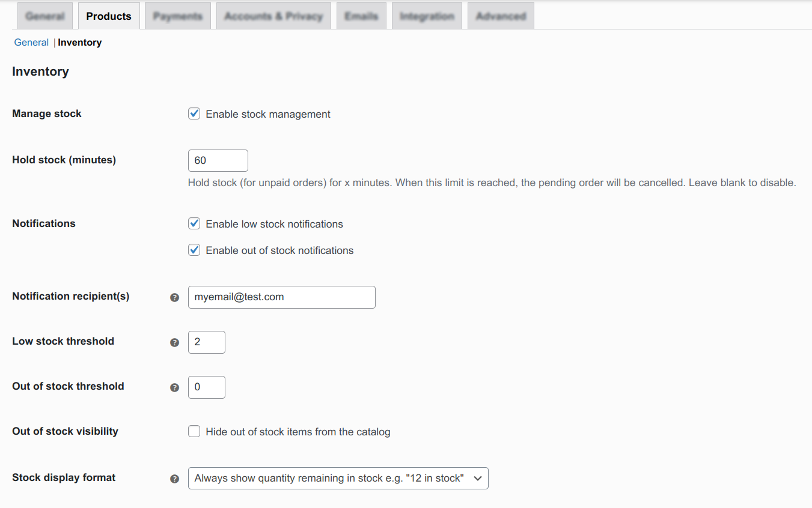Open the Stock display format dropdown
Viewport: 812px width, 508px height.
tap(338, 478)
